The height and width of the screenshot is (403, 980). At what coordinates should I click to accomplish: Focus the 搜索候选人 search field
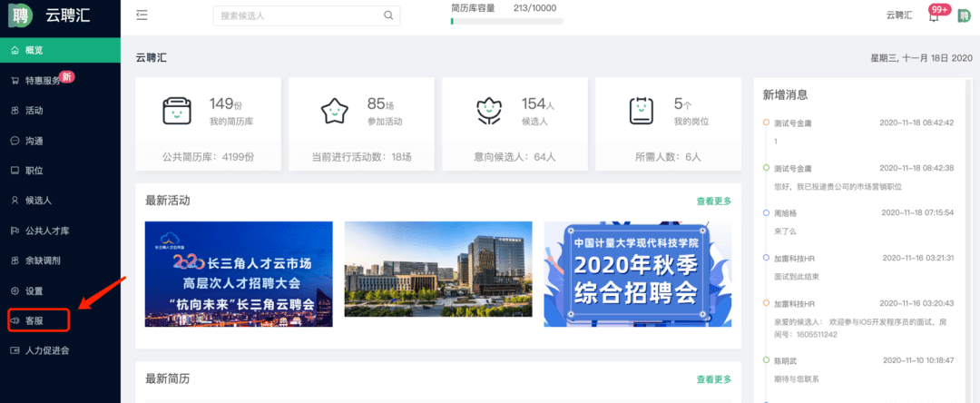[307, 15]
